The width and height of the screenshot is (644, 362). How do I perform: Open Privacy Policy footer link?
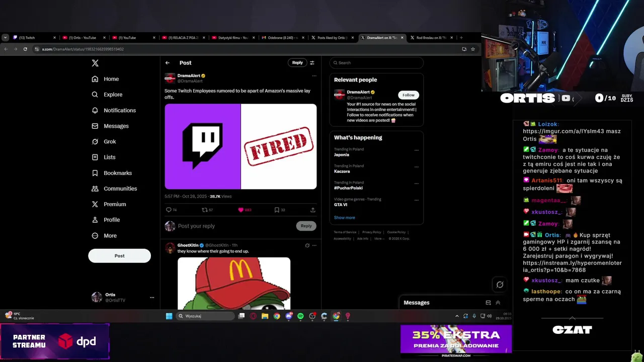coord(371,232)
